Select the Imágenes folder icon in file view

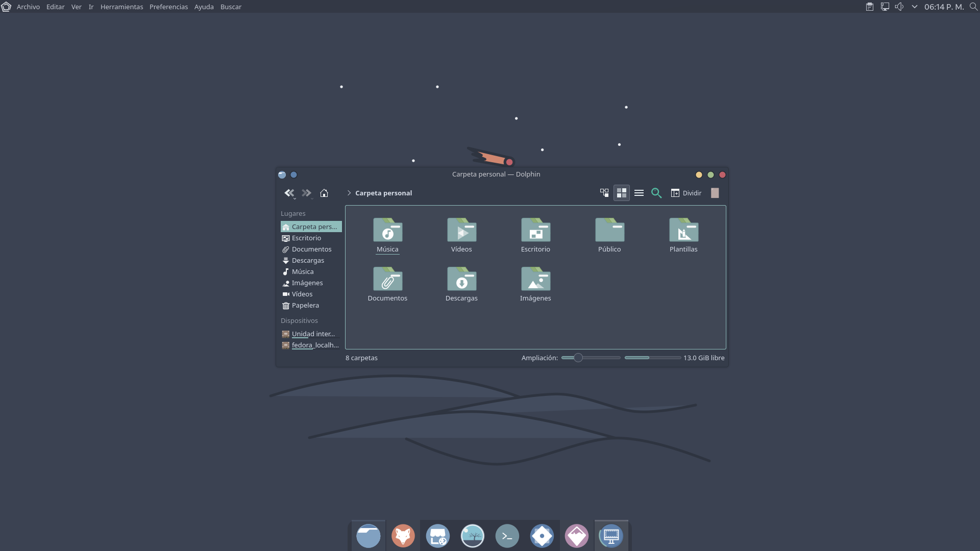(536, 279)
